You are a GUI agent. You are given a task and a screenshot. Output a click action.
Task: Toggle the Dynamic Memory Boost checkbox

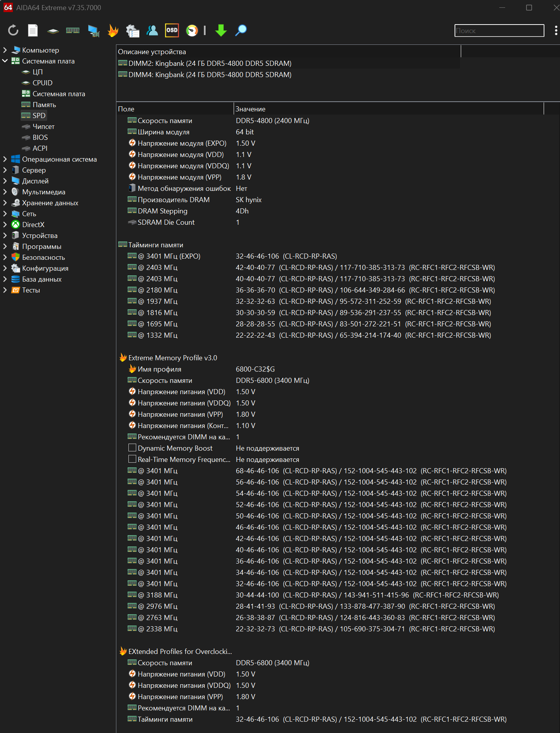pyautogui.click(x=132, y=448)
